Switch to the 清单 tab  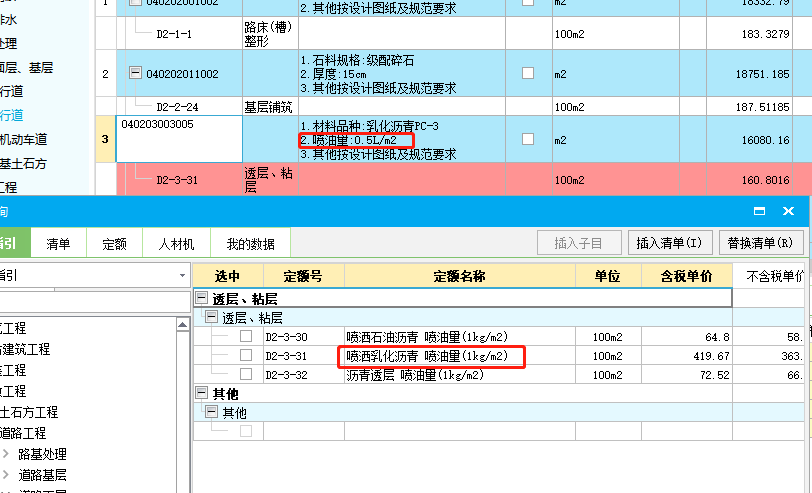coord(58,244)
